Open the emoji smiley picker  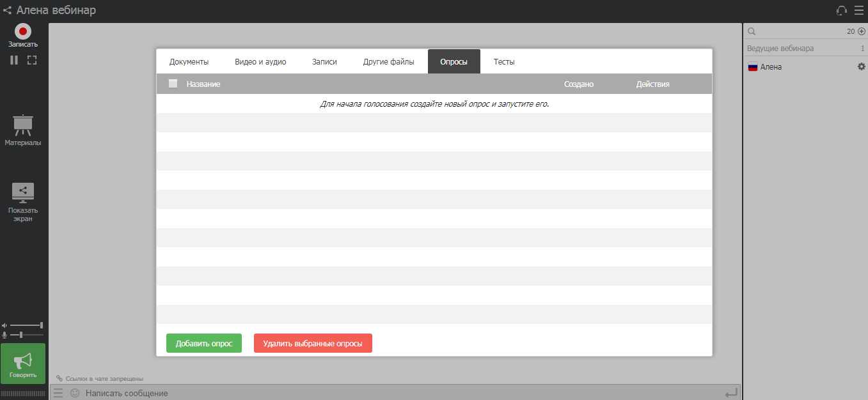(x=75, y=393)
